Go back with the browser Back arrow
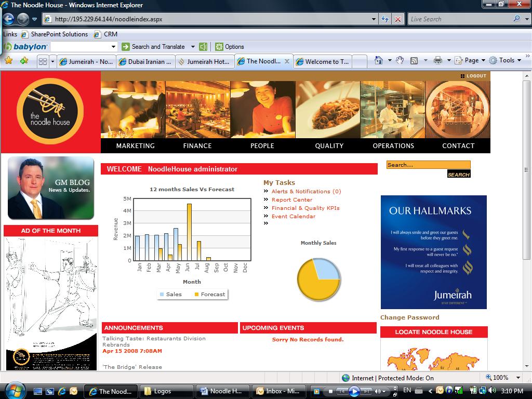Image resolution: width=532 pixels, height=399 pixels. point(8,19)
